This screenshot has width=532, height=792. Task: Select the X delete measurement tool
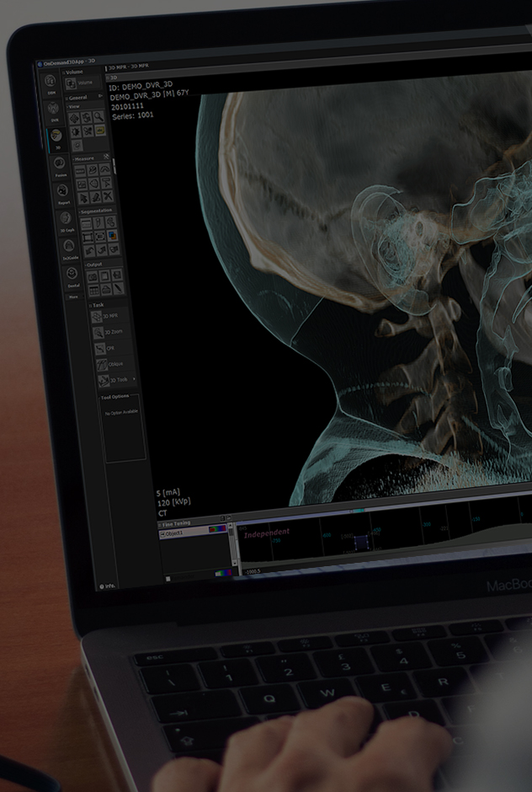[x=108, y=196]
